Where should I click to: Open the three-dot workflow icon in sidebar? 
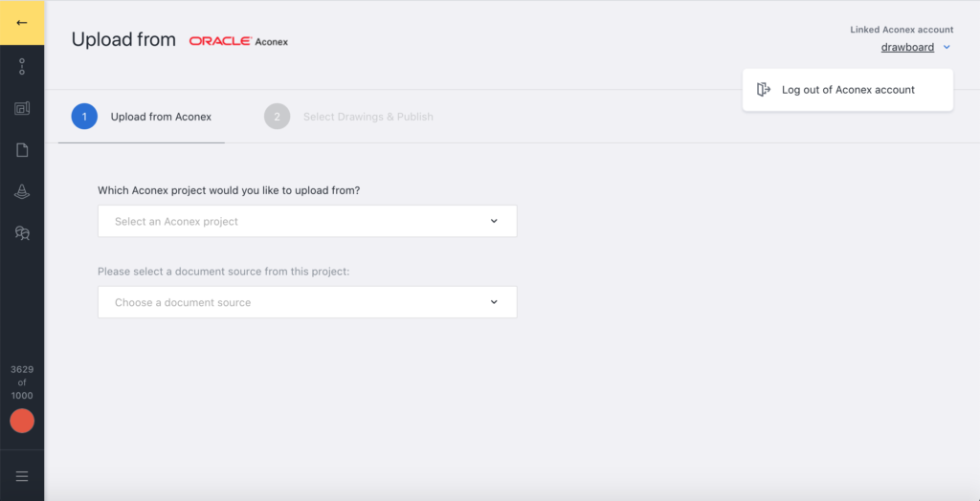tap(22, 67)
